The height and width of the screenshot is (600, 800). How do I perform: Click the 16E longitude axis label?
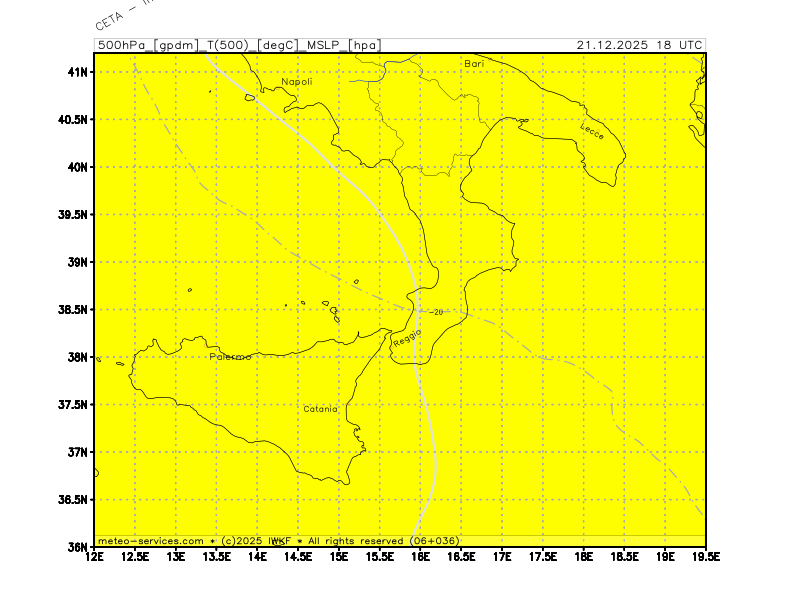point(420,556)
